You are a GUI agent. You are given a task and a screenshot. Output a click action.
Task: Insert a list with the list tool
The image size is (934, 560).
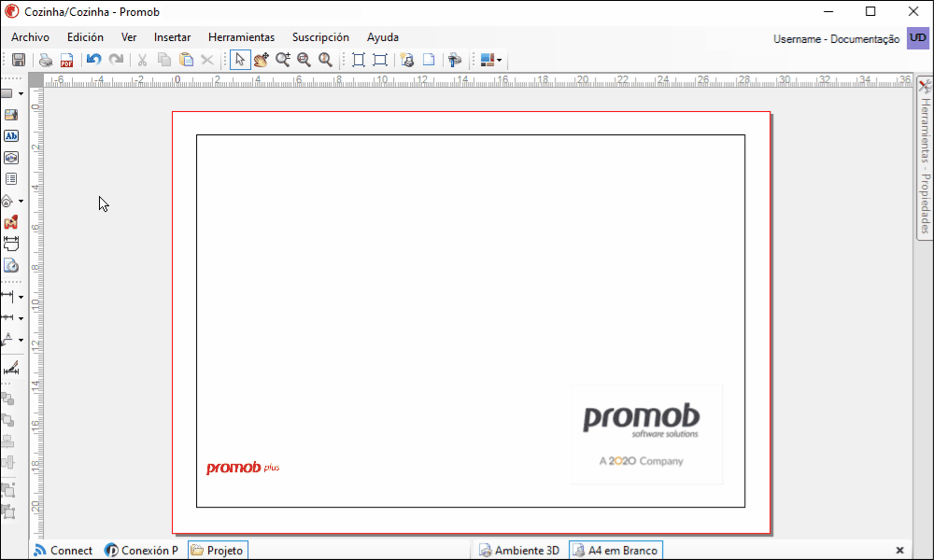tap(10, 179)
